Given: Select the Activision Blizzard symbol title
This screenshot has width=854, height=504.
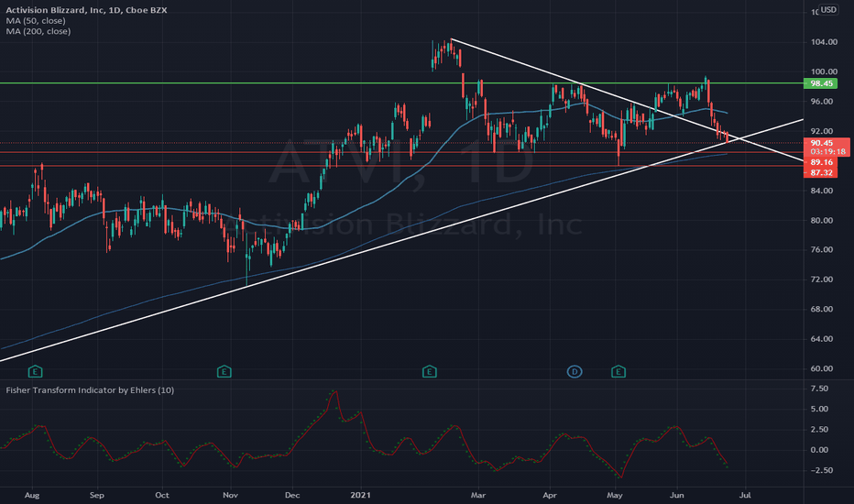Looking at the screenshot, I should point(86,10).
